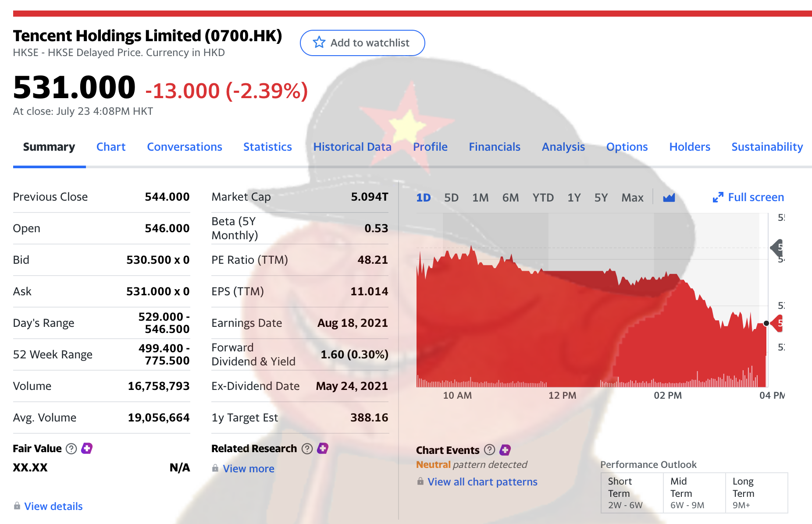
Task: Click the Chart Events help question mark
Action: tap(489, 450)
